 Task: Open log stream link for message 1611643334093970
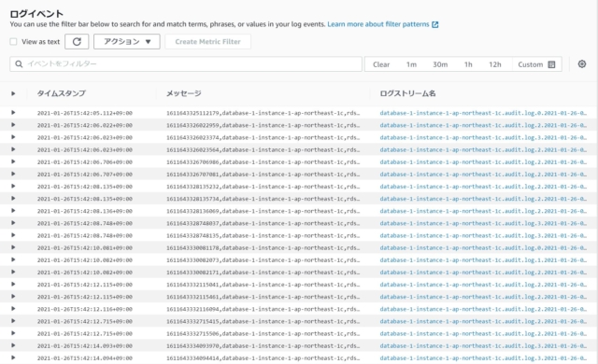483,345
